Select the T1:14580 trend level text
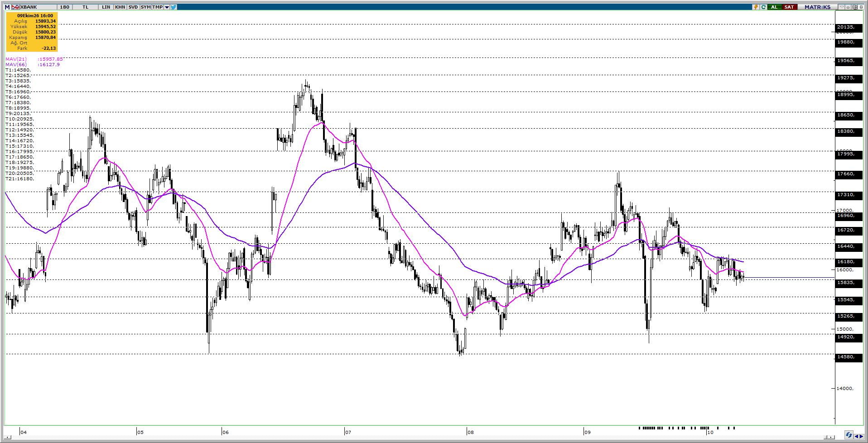This screenshot has width=868, height=443. point(18,70)
